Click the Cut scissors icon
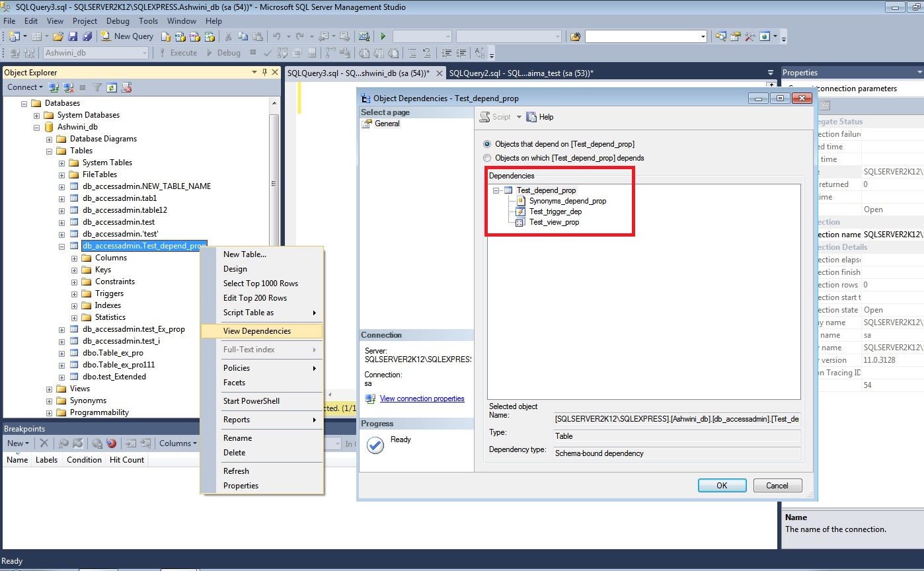The width and height of the screenshot is (924, 571). pyautogui.click(x=229, y=36)
